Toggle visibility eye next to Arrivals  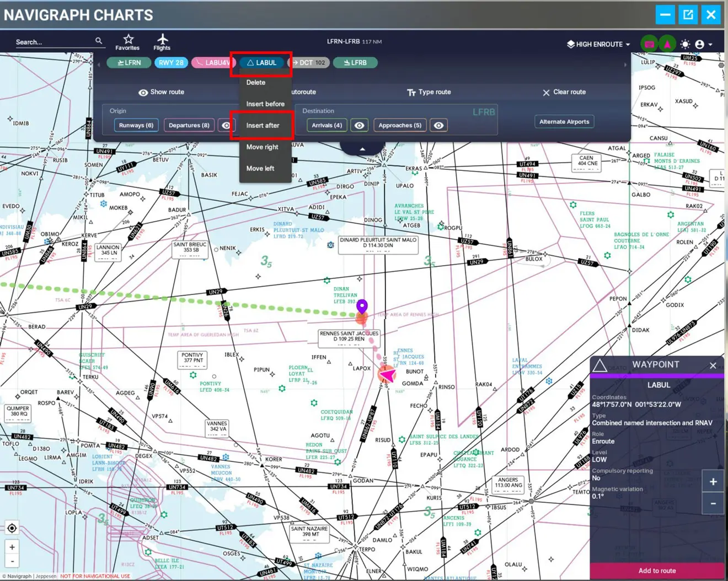click(359, 126)
